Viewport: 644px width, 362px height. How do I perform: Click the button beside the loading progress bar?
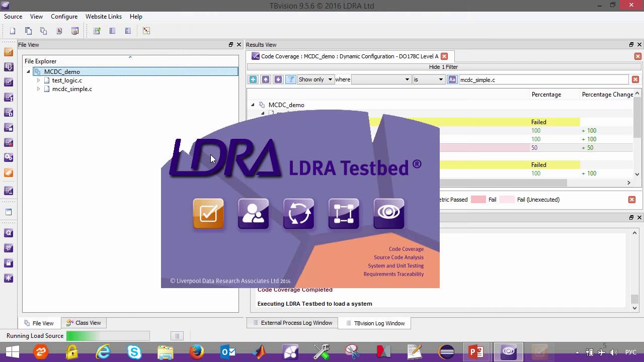point(177,336)
